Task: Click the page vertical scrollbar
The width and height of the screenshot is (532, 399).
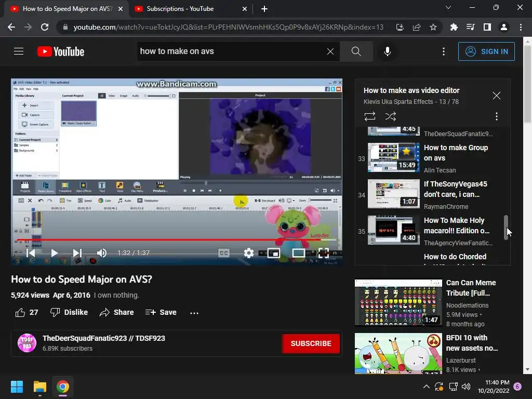Action: click(527, 85)
